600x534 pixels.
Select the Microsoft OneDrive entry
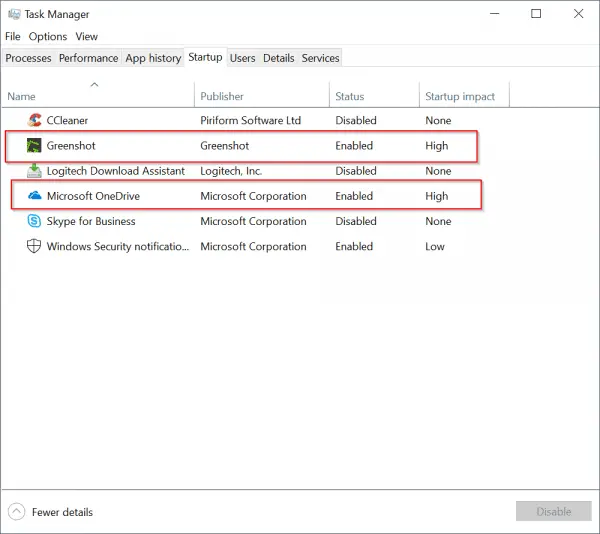coord(93,196)
